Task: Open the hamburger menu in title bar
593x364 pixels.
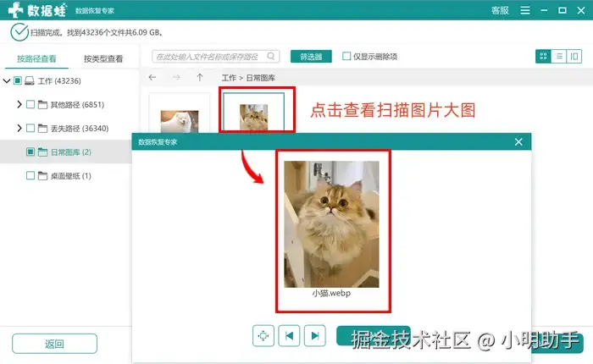Action: [525, 10]
